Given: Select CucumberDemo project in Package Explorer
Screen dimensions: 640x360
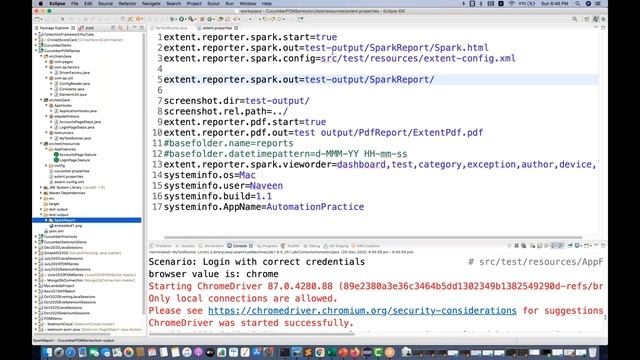Looking at the screenshot, I should tap(57, 45).
